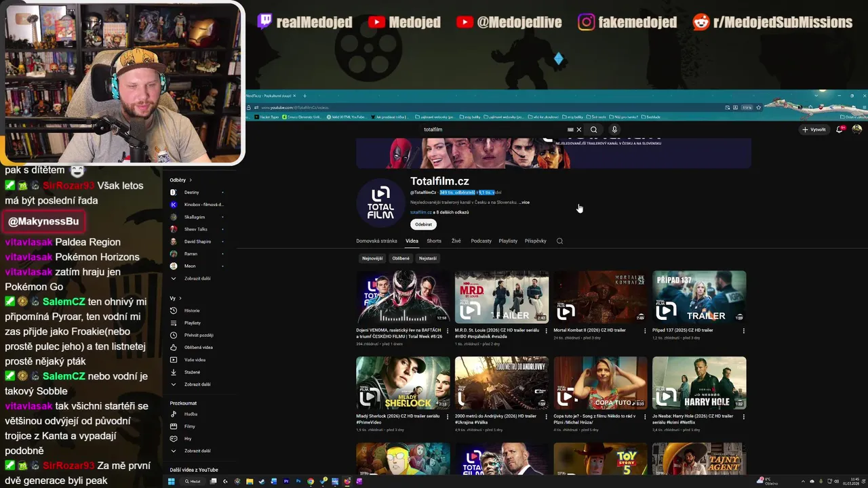Select the Nejnovější filter chip
The image size is (868, 488).
(372, 258)
